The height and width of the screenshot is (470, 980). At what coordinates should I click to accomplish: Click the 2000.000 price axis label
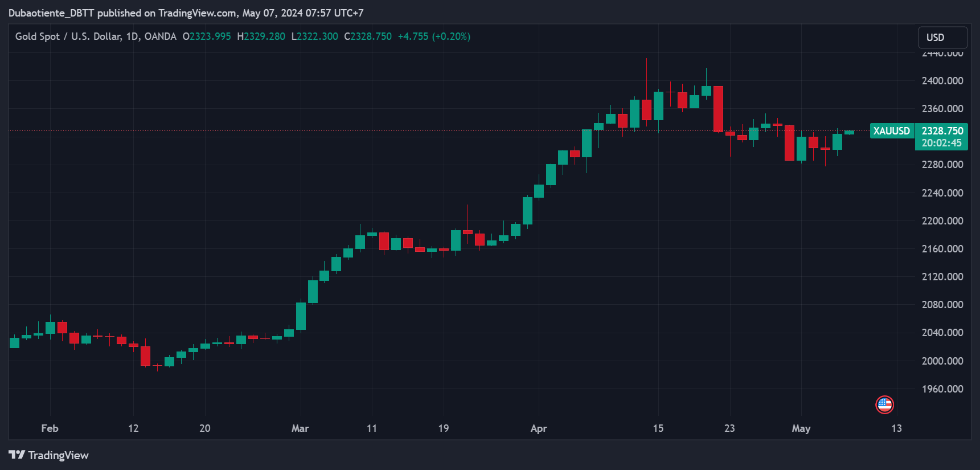[942, 361]
